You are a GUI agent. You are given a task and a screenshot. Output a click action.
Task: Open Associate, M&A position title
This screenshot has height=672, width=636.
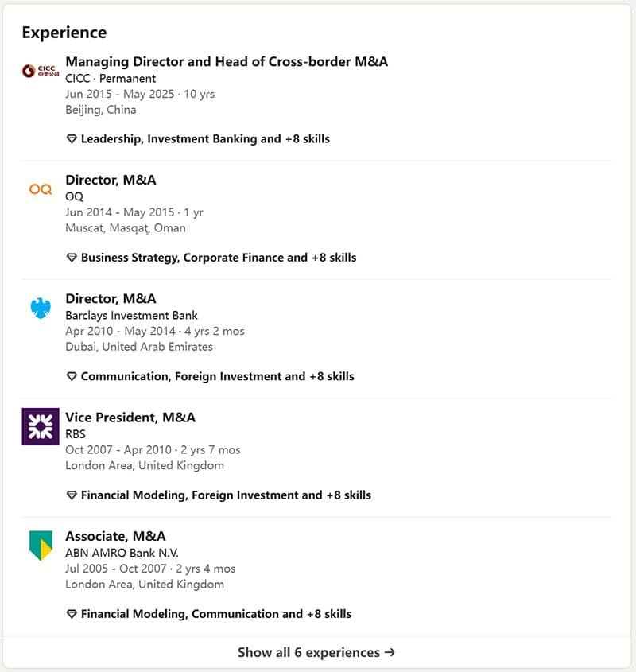tap(115, 536)
